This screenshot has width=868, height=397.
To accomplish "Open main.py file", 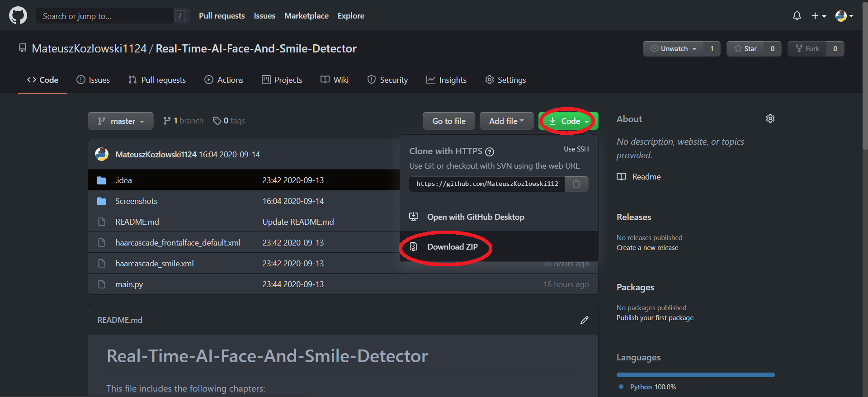I will coord(129,284).
